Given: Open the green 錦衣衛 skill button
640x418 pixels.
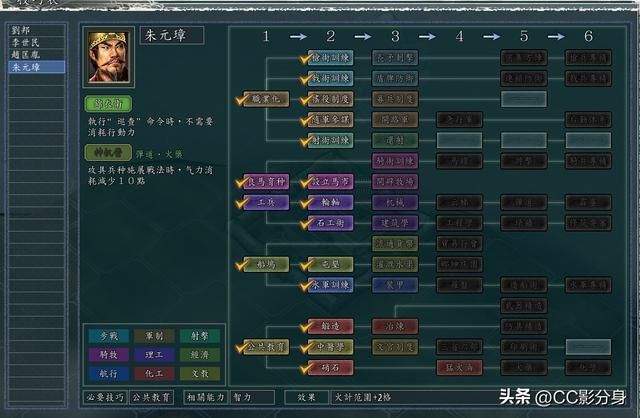Looking at the screenshot, I should [109, 104].
